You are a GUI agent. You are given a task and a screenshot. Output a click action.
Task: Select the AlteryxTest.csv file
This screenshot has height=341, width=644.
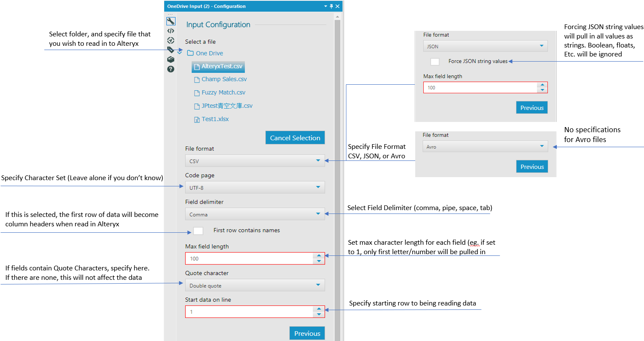coord(218,67)
